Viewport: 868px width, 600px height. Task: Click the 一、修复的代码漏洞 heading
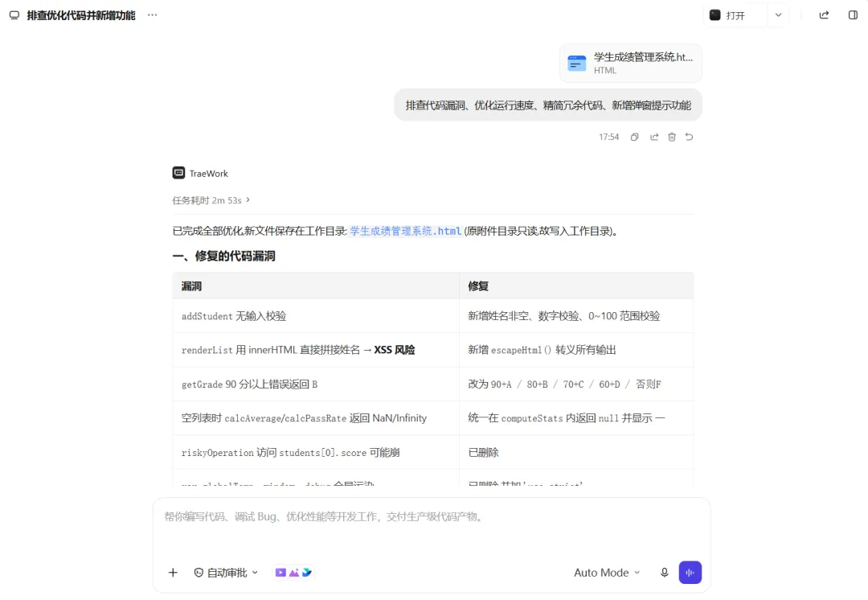[x=223, y=256]
